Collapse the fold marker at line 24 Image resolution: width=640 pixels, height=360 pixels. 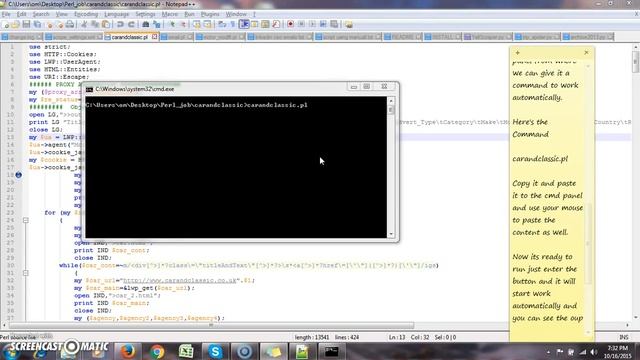point(25,220)
